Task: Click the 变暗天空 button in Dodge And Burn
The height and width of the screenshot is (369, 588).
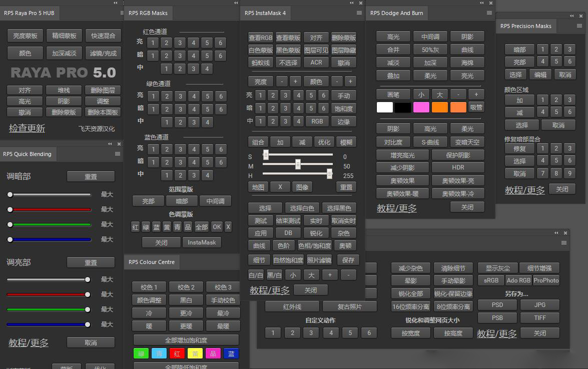Action: click(x=467, y=142)
